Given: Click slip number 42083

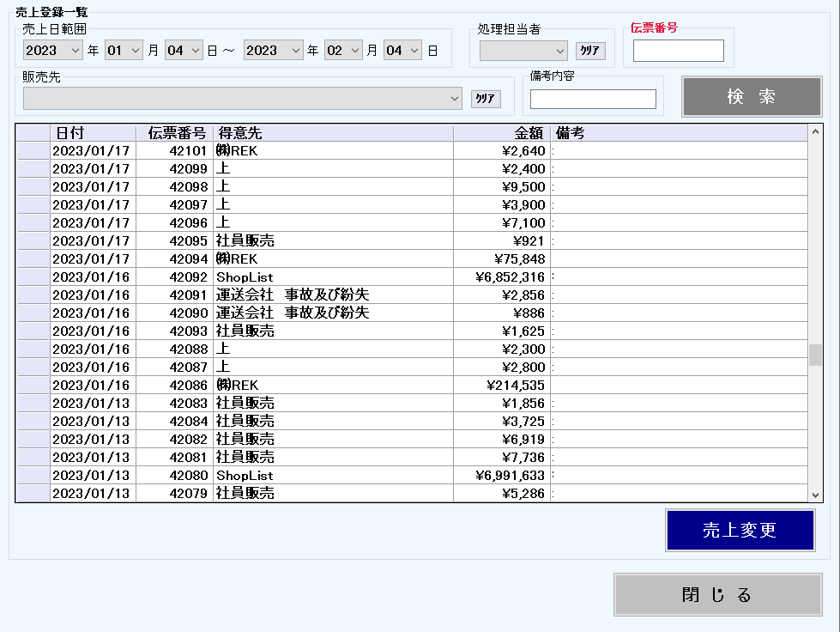Looking at the screenshot, I should 188,403.
